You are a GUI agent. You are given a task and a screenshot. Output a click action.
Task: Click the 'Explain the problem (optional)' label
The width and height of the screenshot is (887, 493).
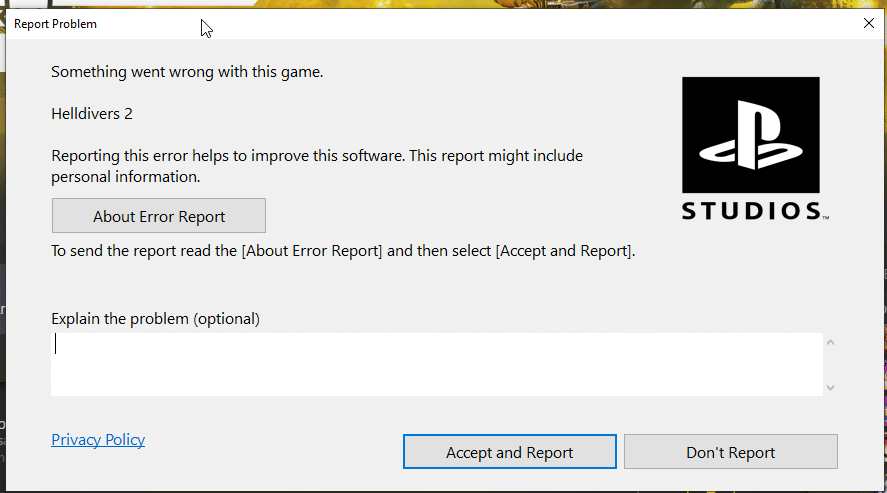[155, 319]
